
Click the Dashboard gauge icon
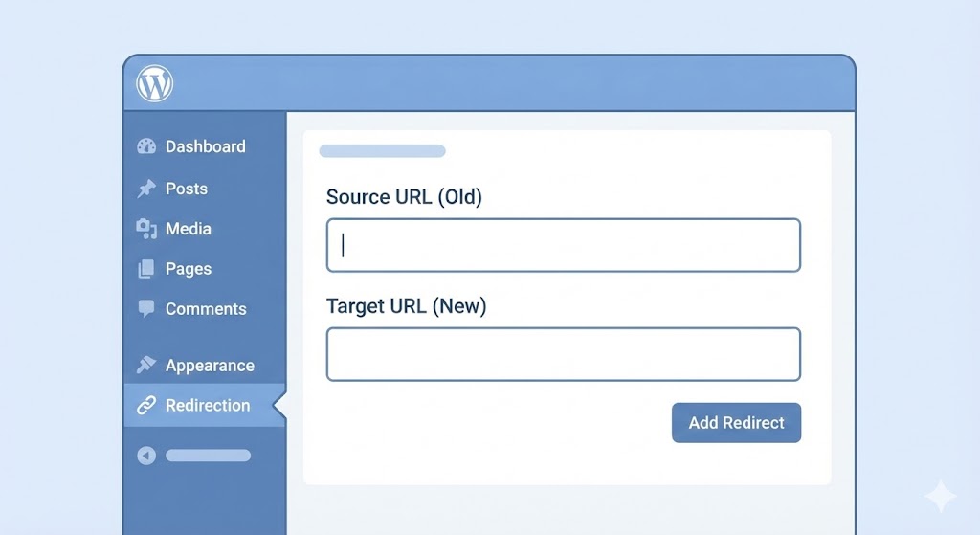click(x=146, y=146)
